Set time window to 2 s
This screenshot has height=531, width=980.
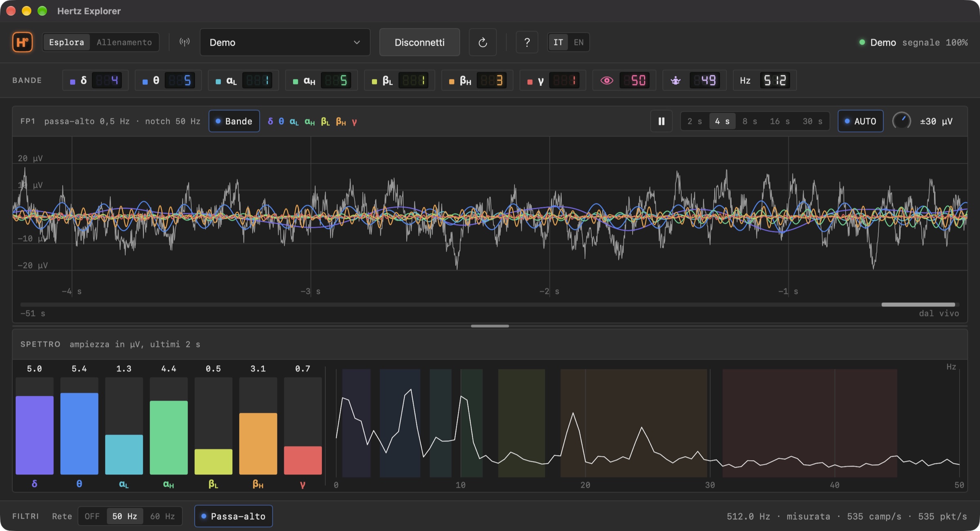(695, 121)
